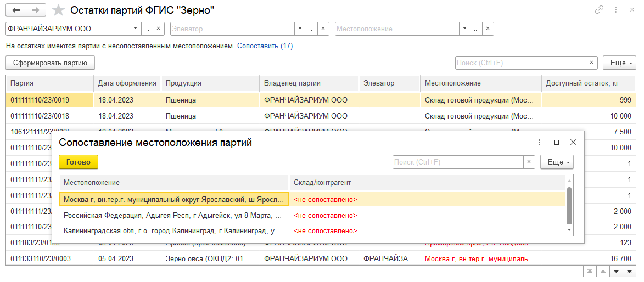Screen dimensions: 644x282
Task: Clear the organization field ФРАНЧАЙЗАРИУМ ООО
Action: [x=158, y=29]
